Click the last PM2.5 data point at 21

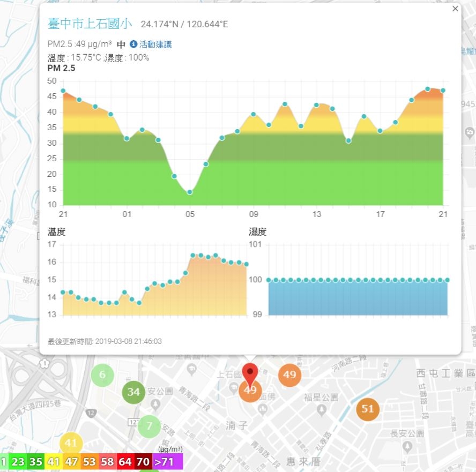click(x=443, y=91)
